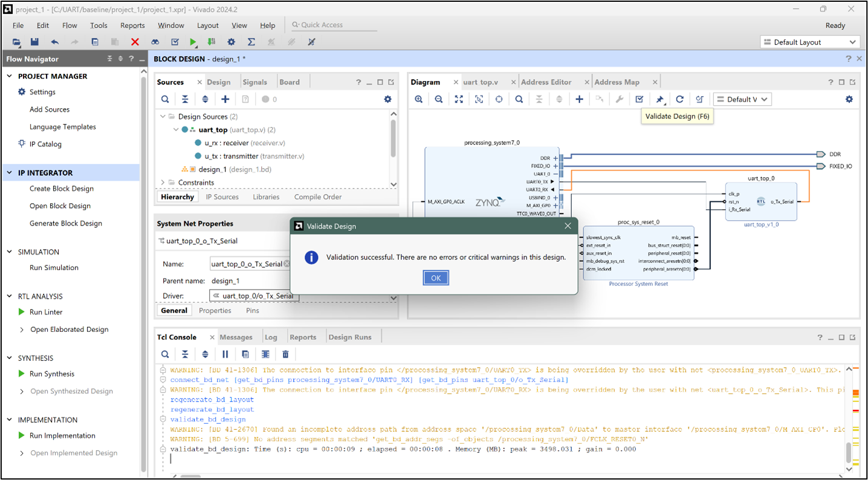Open Diagram view settings with the gear icon
The image size is (868, 480).
coord(849,99)
